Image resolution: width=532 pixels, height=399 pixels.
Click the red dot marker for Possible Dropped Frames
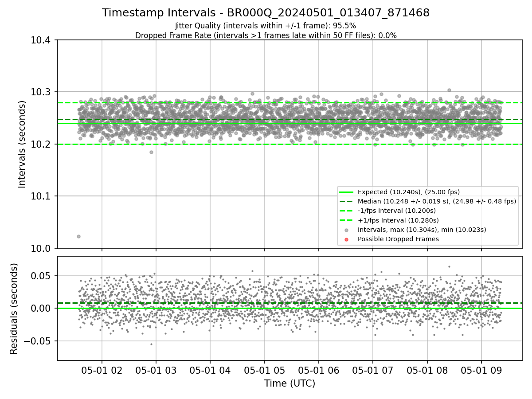coord(347,239)
